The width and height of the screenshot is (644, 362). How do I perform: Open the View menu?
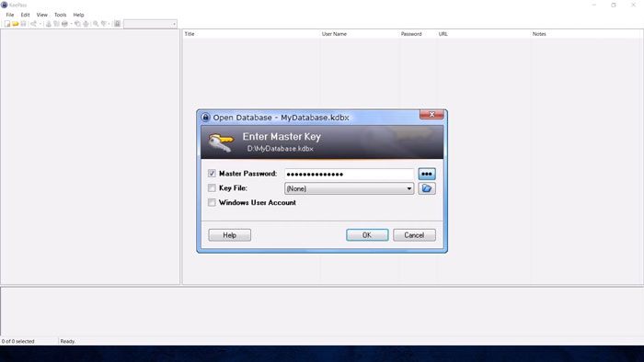coord(42,15)
